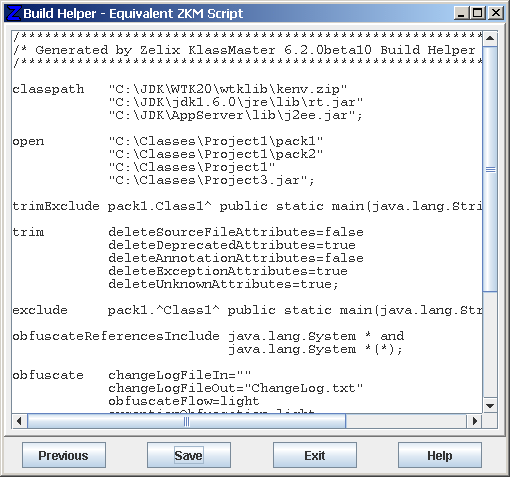The width and height of the screenshot is (510, 477).
Task: Click changeLogFileOut="ChangeLog.txt" line
Action: (236, 388)
